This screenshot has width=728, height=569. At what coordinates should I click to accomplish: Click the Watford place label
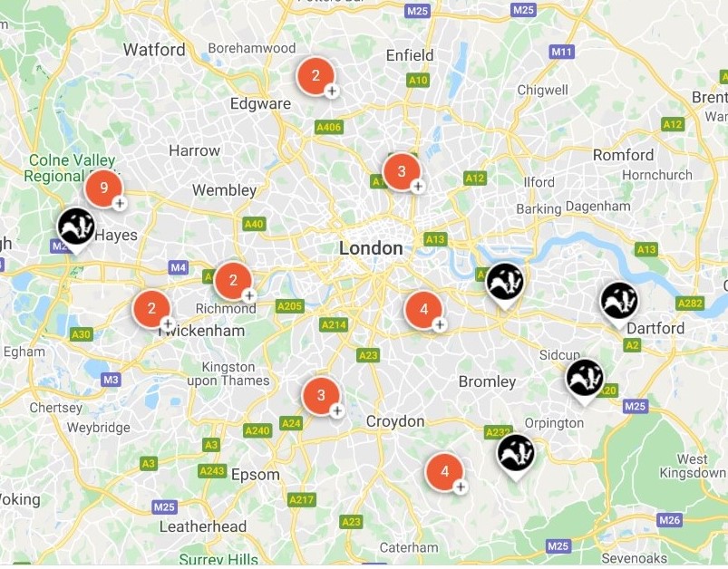pos(154,50)
